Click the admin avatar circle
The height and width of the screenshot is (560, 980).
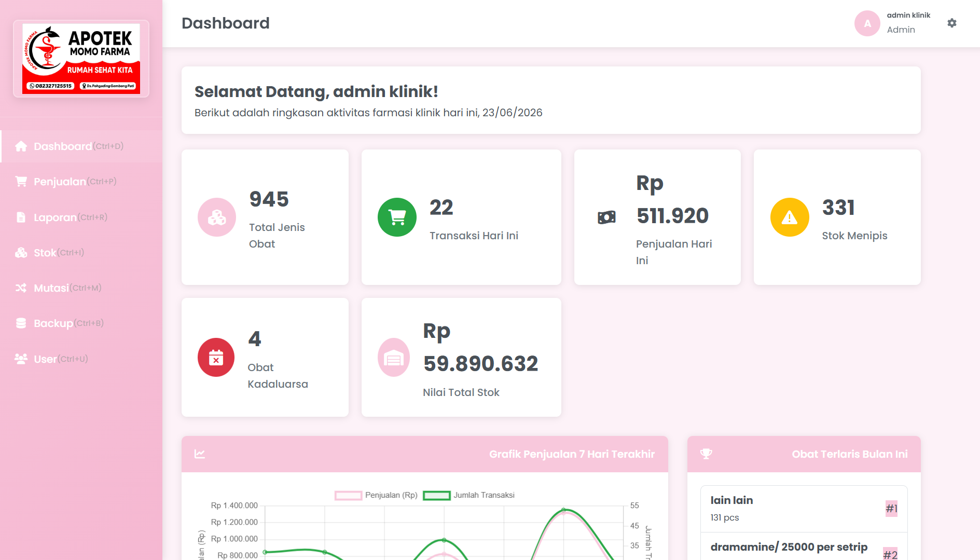pos(867,23)
